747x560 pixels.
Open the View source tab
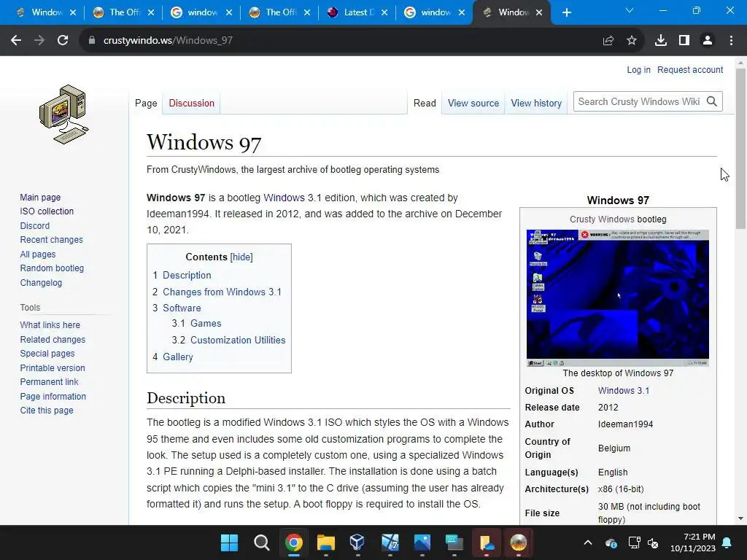click(x=473, y=103)
